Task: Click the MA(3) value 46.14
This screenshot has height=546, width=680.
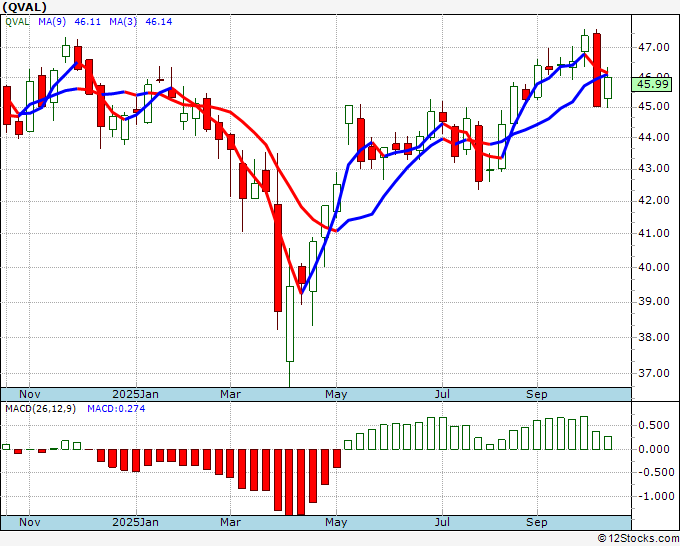Action: 159,22
